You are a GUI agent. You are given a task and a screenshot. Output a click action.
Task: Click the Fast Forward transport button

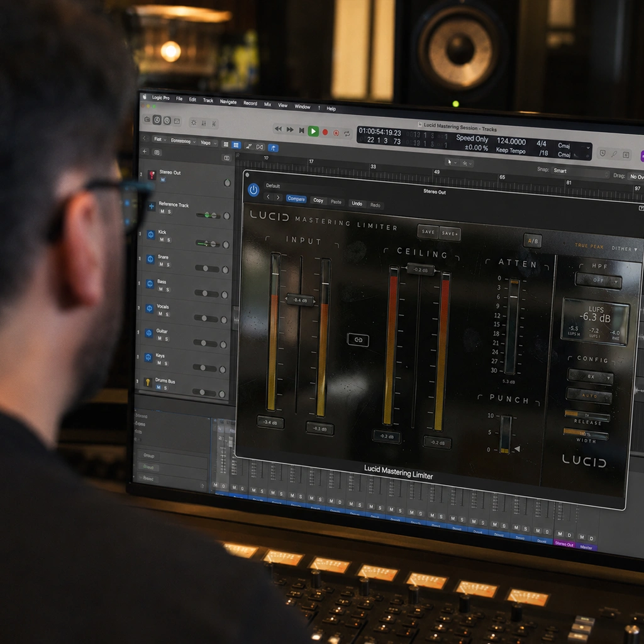pos(289,130)
